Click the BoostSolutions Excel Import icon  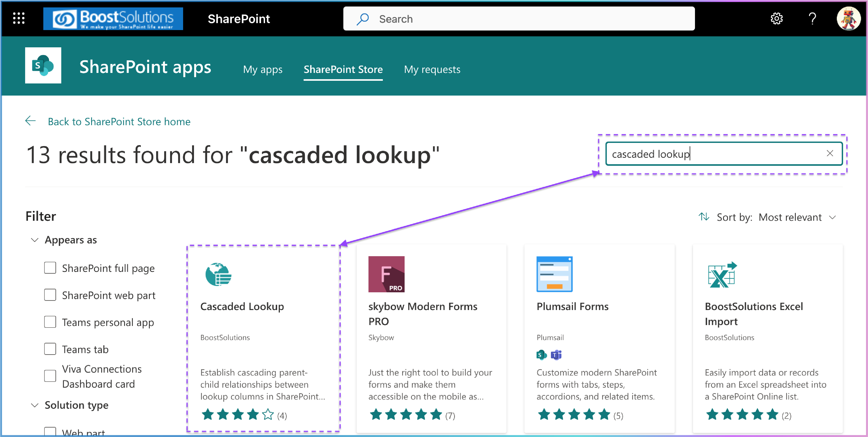click(722, 275)
